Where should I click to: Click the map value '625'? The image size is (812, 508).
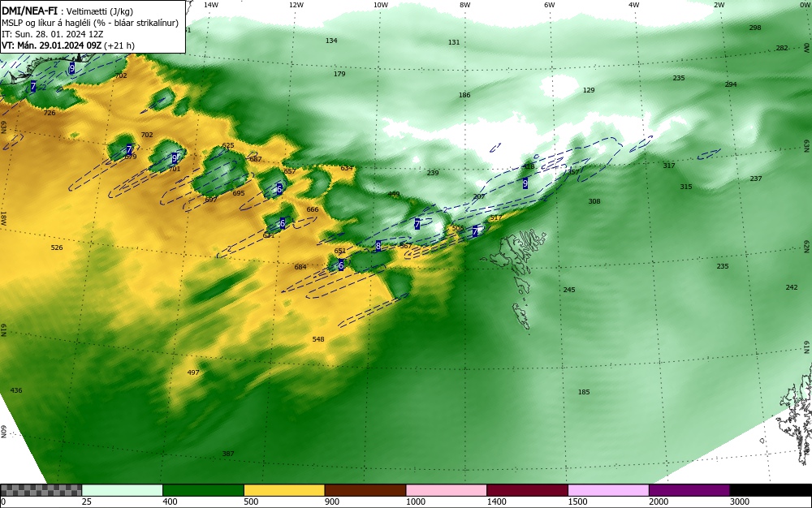pyautogui.click(x=228, y=145)
